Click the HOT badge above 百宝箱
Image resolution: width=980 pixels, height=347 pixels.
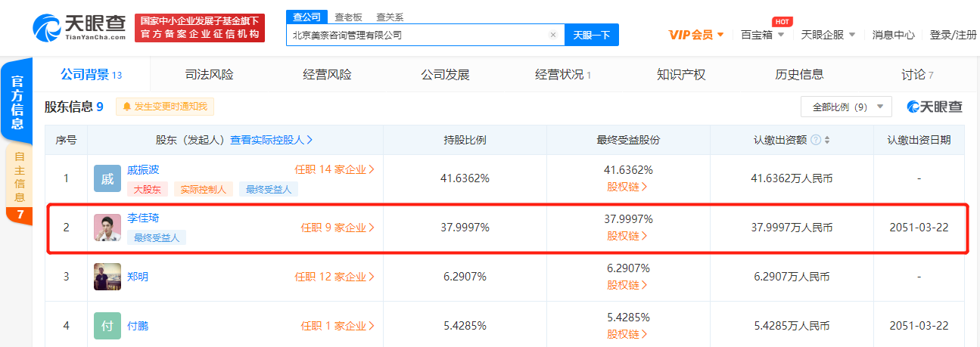(x=782, y=21)
